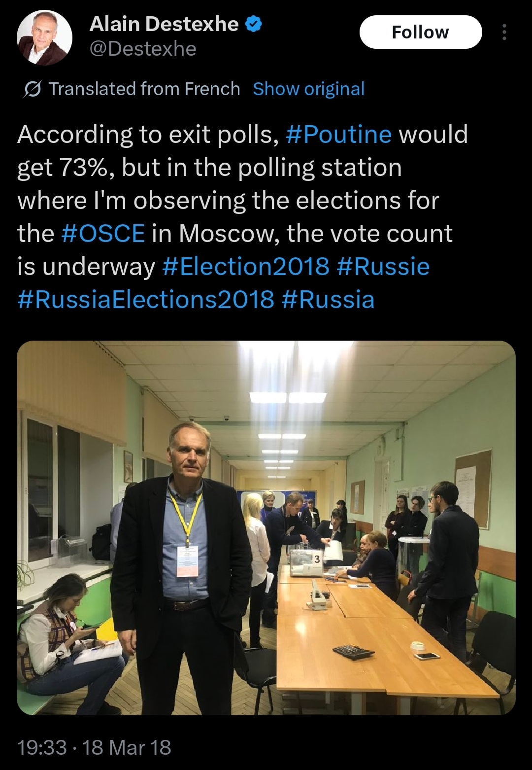Click the 'Translated from French' label
Image resolution: width=532 pixels, height=770 pixels.
pos(144,89)
